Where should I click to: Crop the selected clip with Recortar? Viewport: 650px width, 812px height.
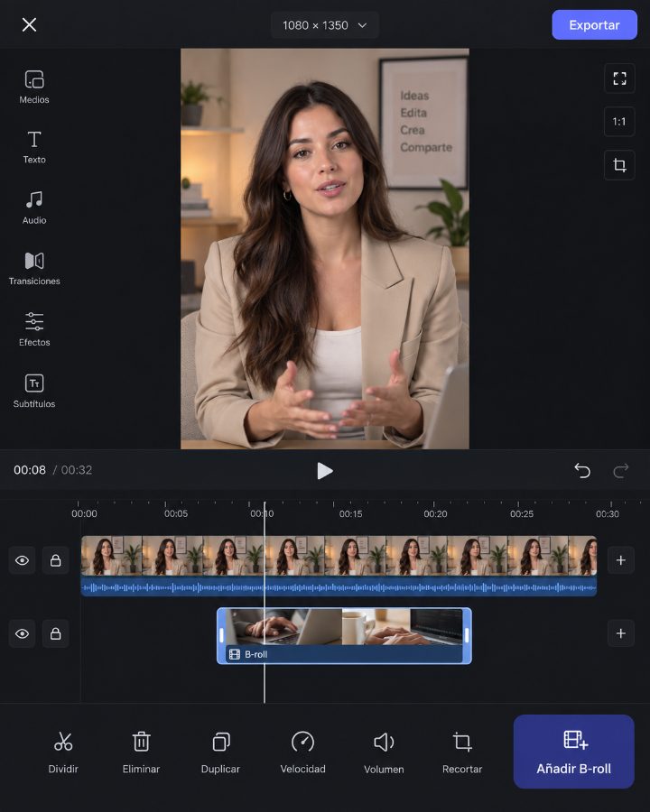pos(462,752)
